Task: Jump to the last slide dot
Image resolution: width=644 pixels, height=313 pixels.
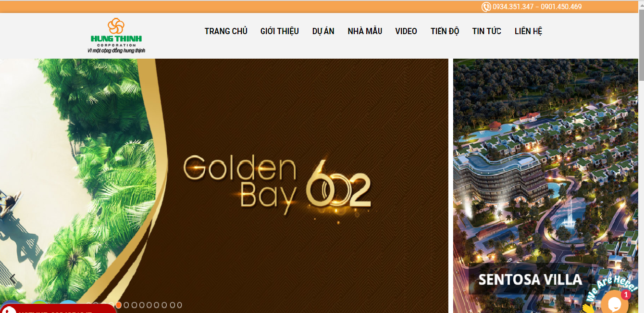Action: [x=179, y=305]
